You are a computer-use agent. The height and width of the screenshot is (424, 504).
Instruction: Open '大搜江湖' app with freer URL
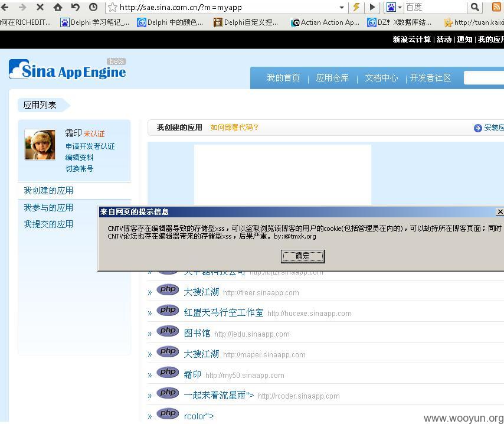coord(201,292)
